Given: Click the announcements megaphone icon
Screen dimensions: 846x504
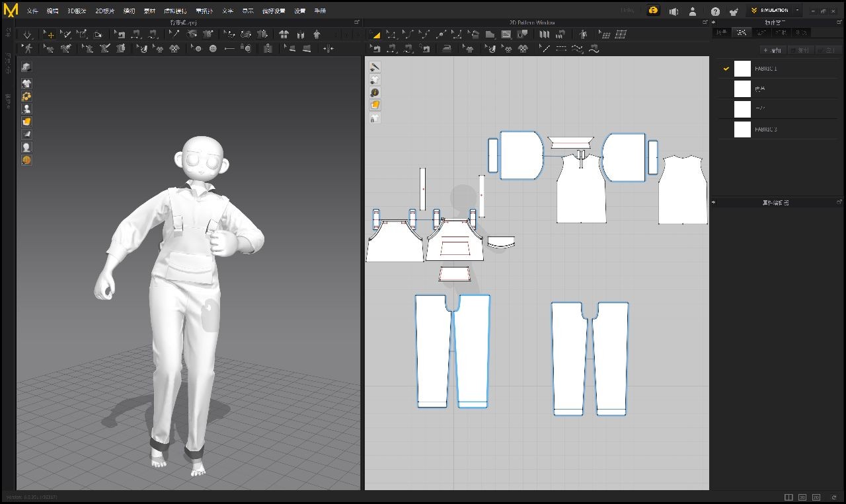Looking at the screenshot, I should (673, 11).
